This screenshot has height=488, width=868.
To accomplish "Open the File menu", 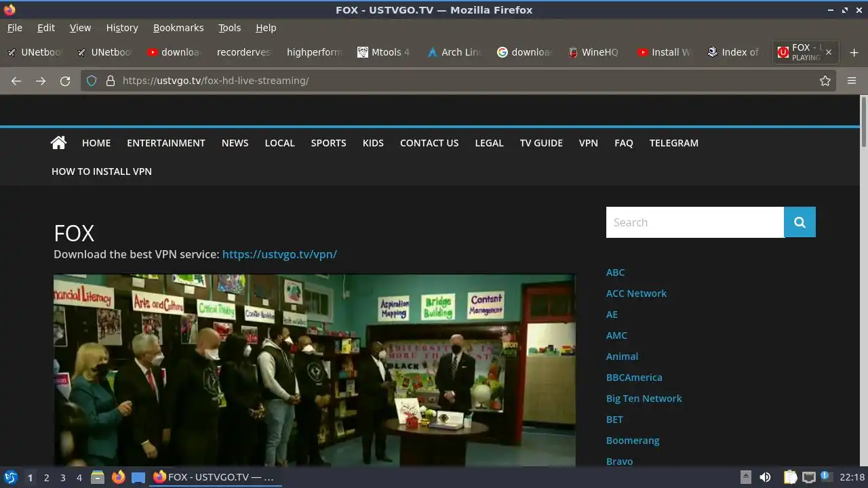I will click(x=14, y=28).
